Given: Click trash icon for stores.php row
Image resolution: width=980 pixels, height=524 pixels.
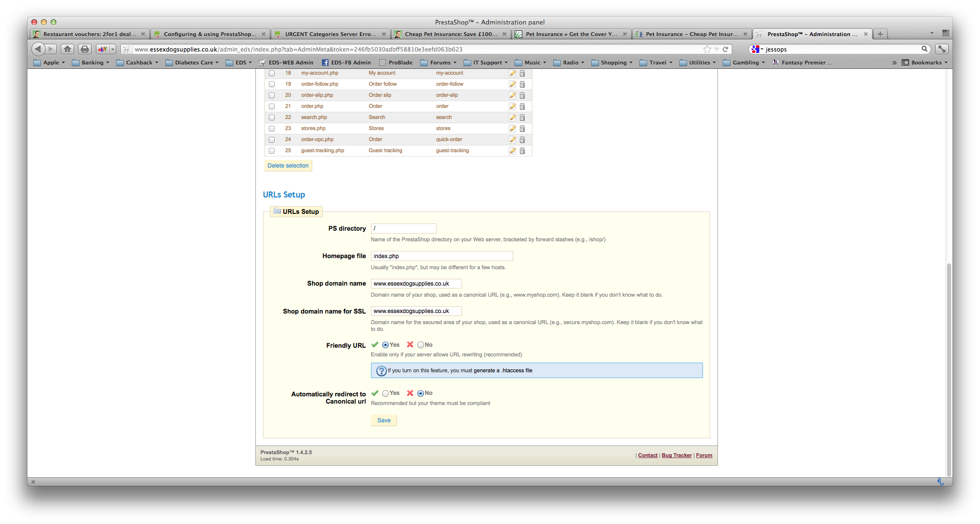Looking at the screenshot, I should pos(522,129).
